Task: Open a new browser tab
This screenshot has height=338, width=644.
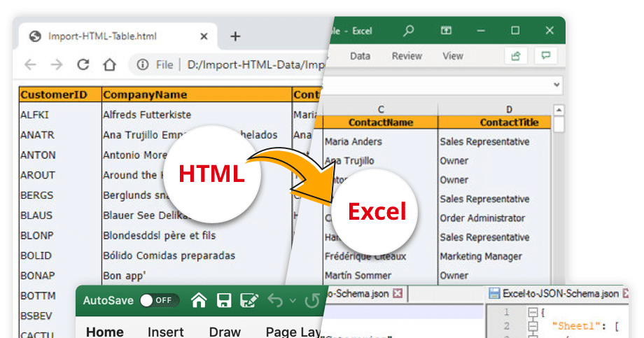Action: pos(235,36)
